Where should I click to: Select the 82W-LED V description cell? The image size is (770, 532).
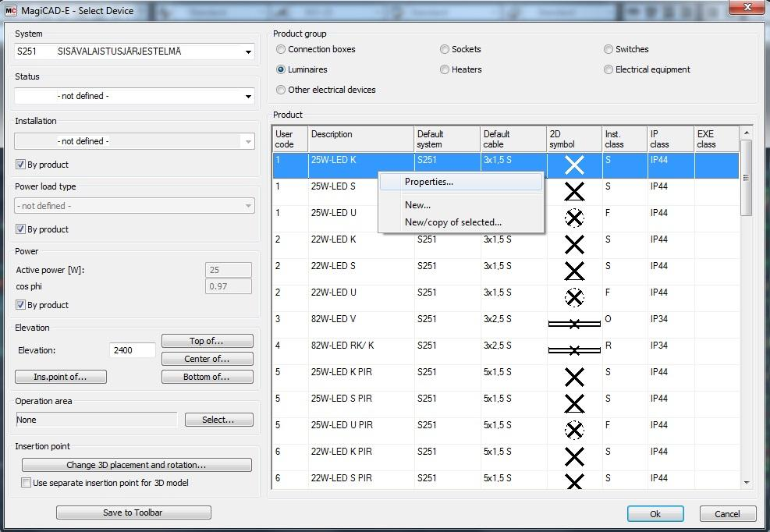[361, 325]
